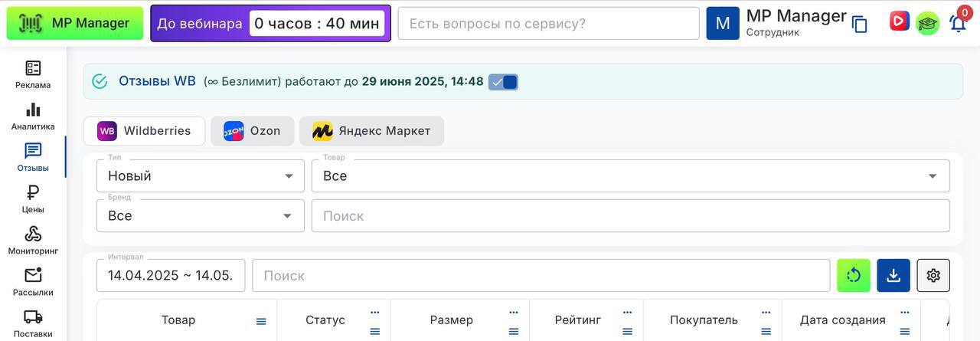Download reviews with the blue download button
Screen dimensions: 980x341
[x=893, y=275]
